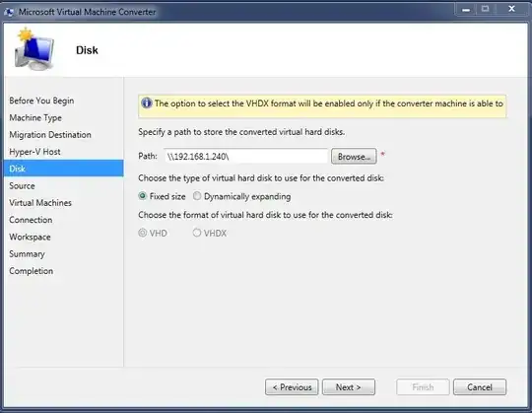The height and width of the screenshot is (413, 532).
Task: Go back with the Previous button
Action: (x=292, y=387)
